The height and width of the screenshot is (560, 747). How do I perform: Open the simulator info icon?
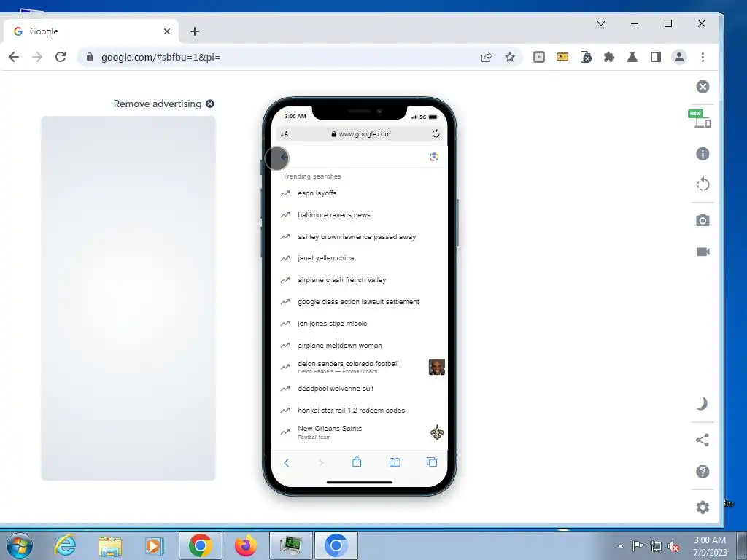(x=703, y=154)
